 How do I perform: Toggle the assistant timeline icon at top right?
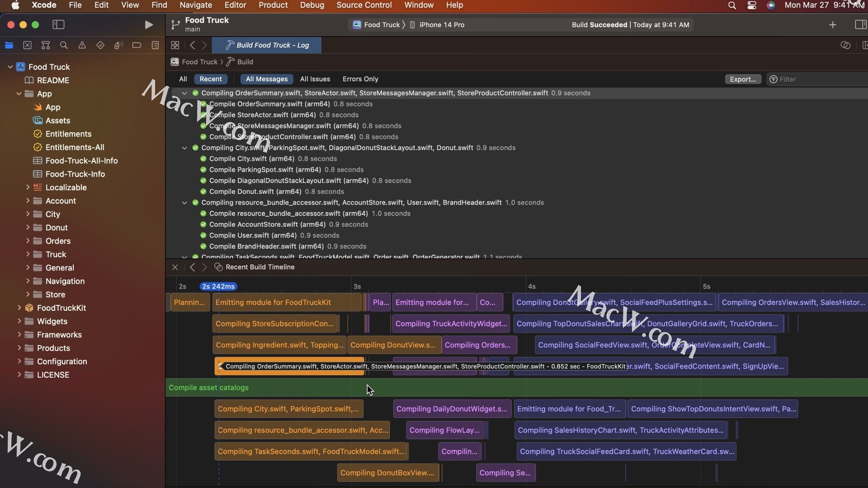click(x=845, y=45)
